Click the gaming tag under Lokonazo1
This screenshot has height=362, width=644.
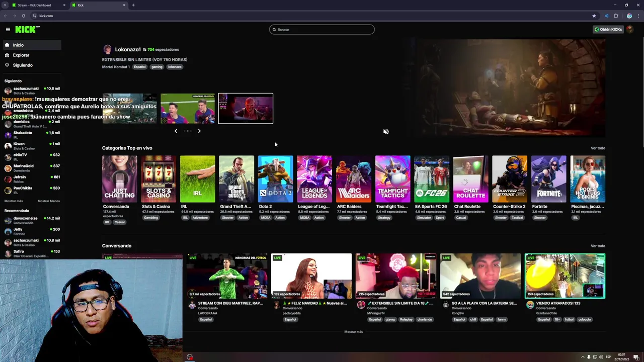tap(157, 67)
